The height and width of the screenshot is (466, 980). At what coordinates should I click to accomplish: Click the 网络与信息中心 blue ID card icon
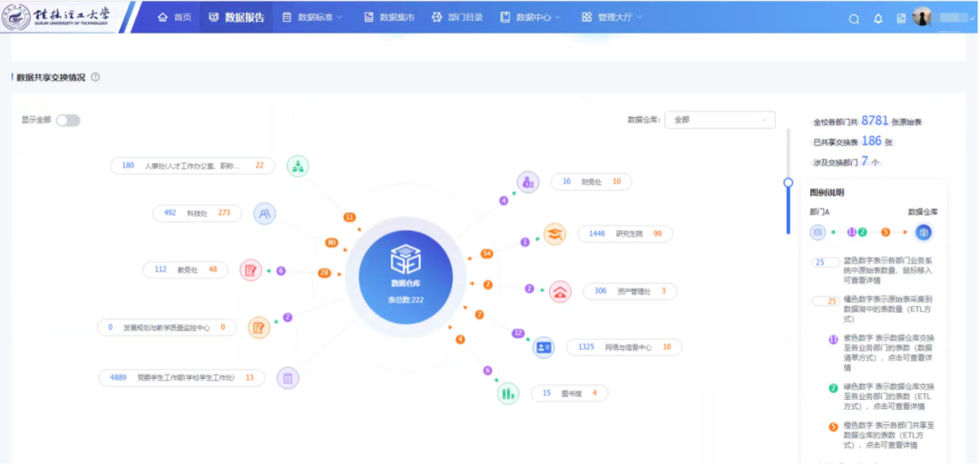pos(543,346)
